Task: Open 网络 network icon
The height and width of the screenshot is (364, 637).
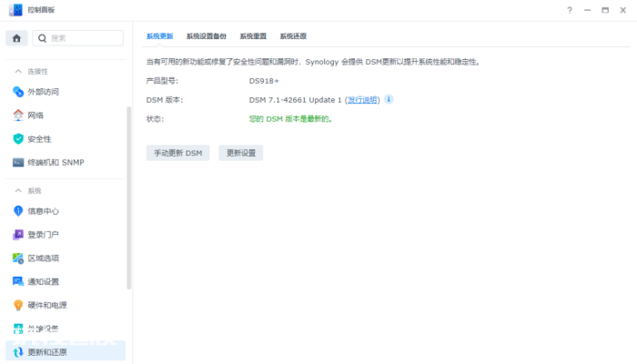Action: (x=18, y=116)
